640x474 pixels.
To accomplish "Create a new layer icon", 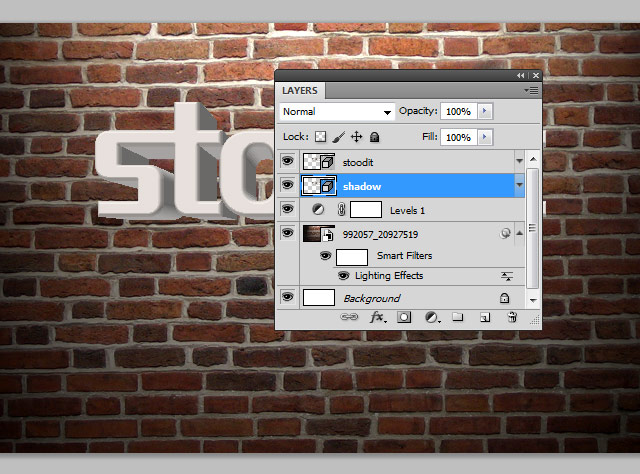I will pyautogui.click(x=485, y=317).
